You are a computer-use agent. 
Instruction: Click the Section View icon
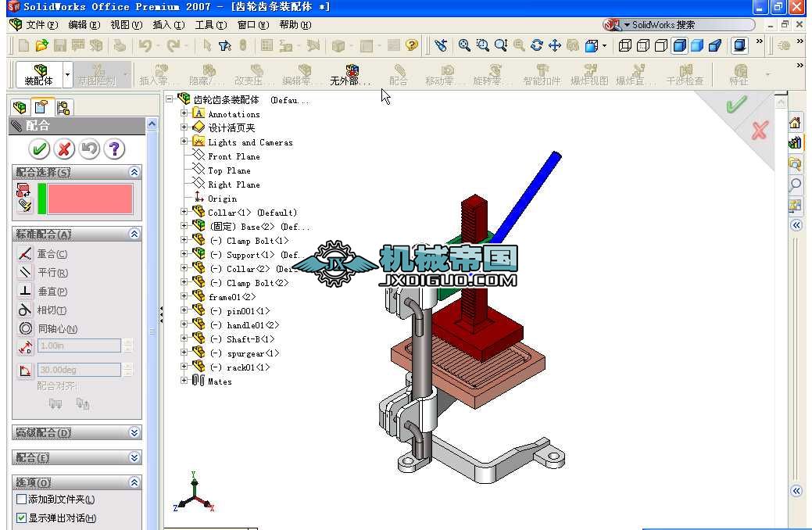coord(715,45)
